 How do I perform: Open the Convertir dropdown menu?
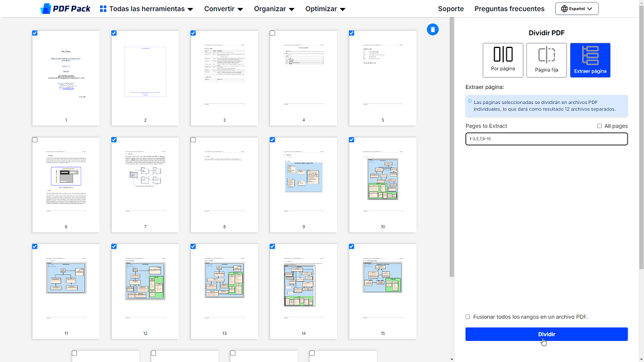pyautogui.click(x=223, y=9)
